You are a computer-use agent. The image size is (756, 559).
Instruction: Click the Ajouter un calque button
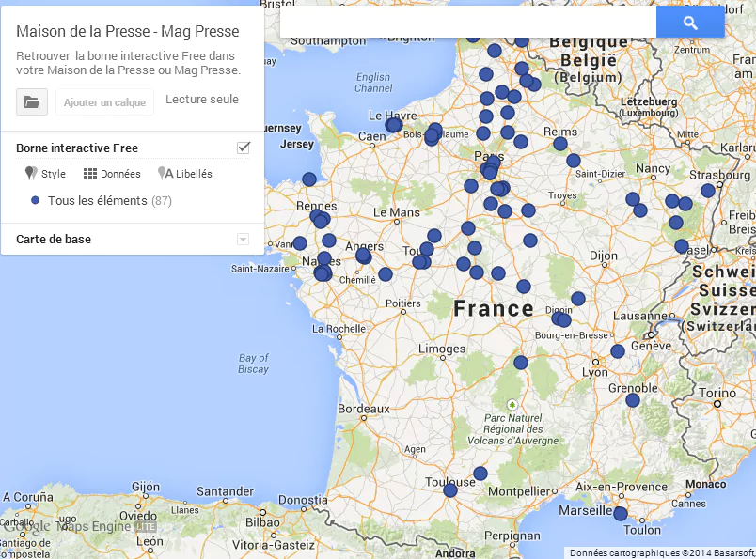104,102
